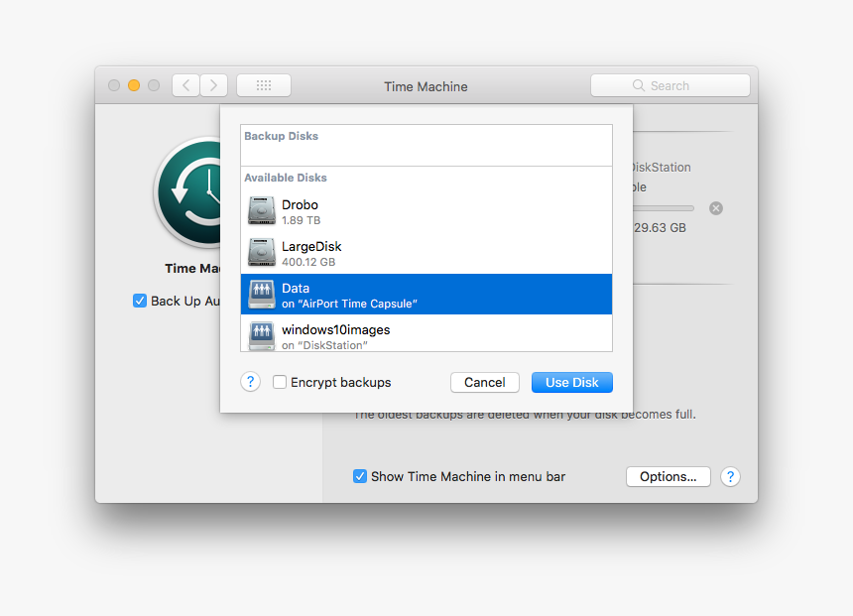Uncheck Back Up Automatically
The image size is (853, 616).
140,301
